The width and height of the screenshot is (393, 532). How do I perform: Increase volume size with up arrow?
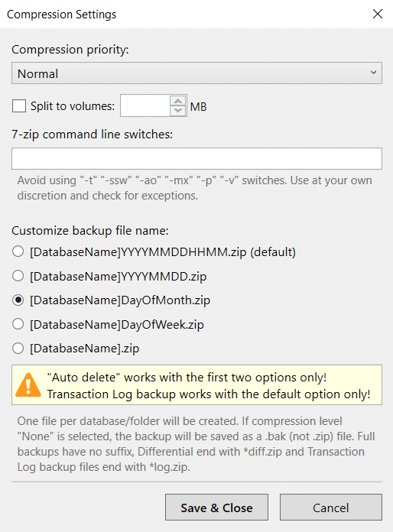[x=178, y=101]
